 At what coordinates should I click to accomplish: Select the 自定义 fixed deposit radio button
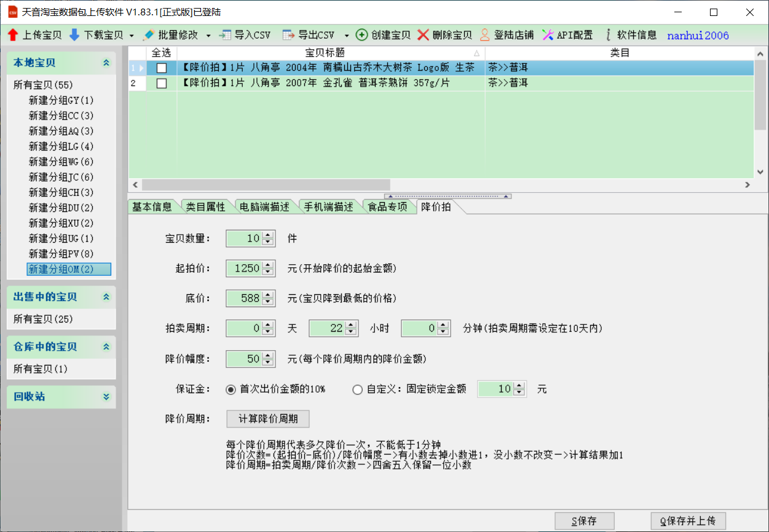coord(358,389)
